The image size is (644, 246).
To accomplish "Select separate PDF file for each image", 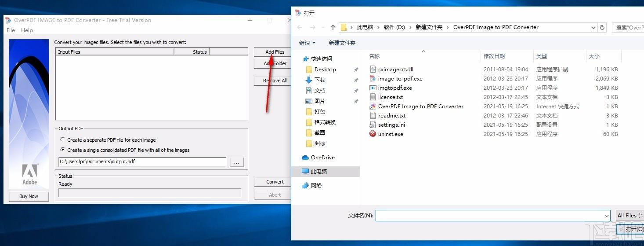I will point(63,140).
